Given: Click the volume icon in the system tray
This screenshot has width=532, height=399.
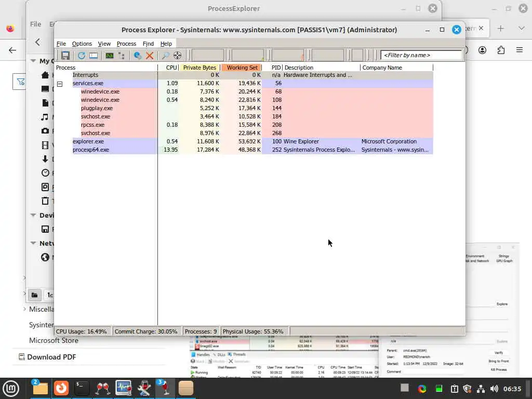Looking at the screenshot, I should pyautogui.click(x=495, y=389).
